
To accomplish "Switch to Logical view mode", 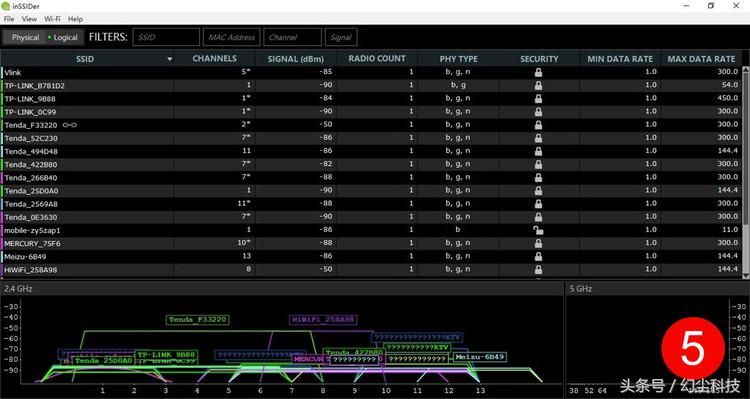I will [63, 37].
